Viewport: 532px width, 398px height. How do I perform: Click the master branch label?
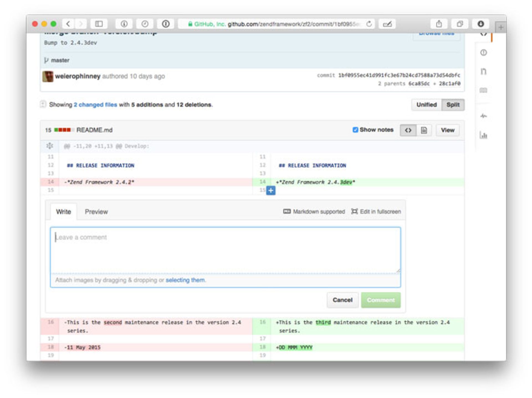60,60
